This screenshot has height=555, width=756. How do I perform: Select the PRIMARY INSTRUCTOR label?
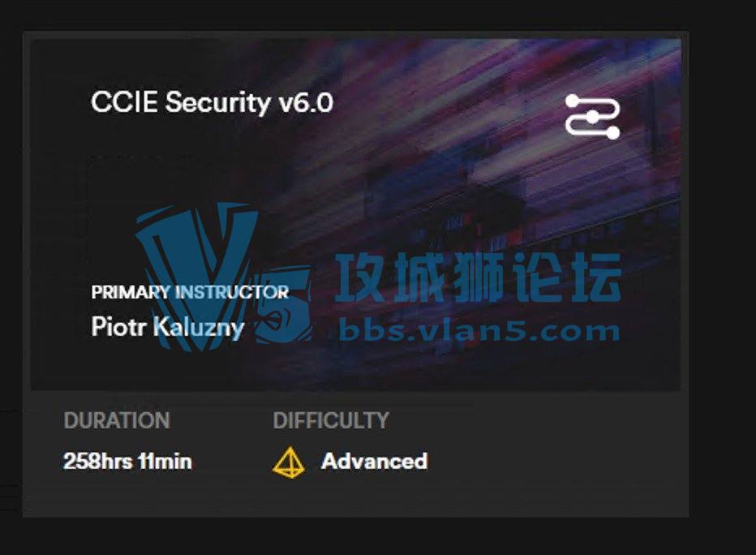190,292
